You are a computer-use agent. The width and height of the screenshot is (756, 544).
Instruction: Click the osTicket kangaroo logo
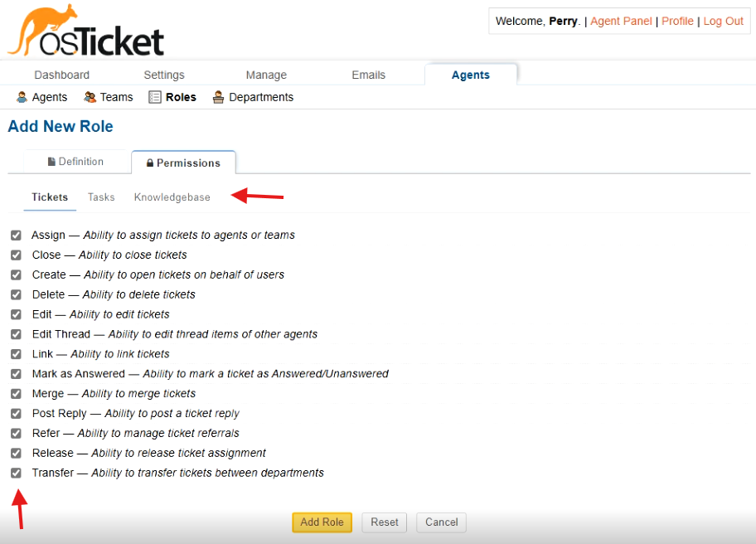[86, 30]
